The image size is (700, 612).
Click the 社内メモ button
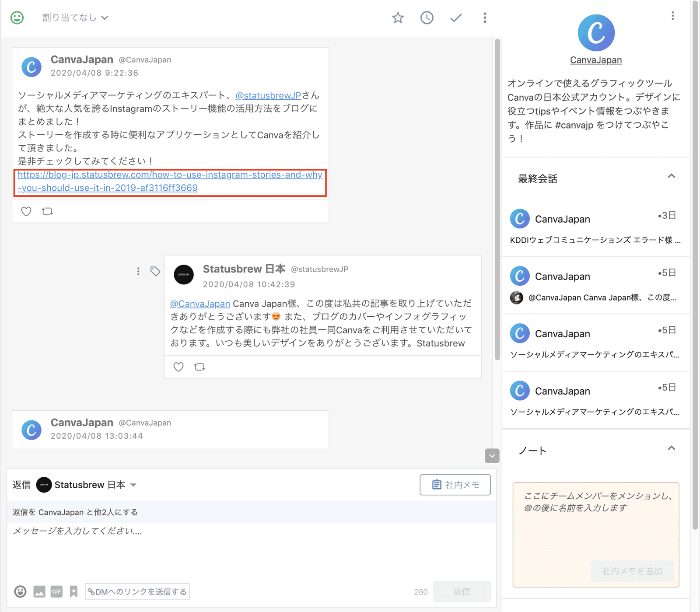pyautogui.click(x=455, y=485)
